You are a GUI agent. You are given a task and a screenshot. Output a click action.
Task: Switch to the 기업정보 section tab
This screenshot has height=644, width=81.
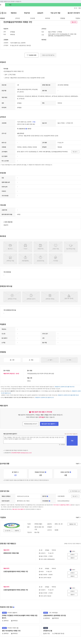(78, 18)
